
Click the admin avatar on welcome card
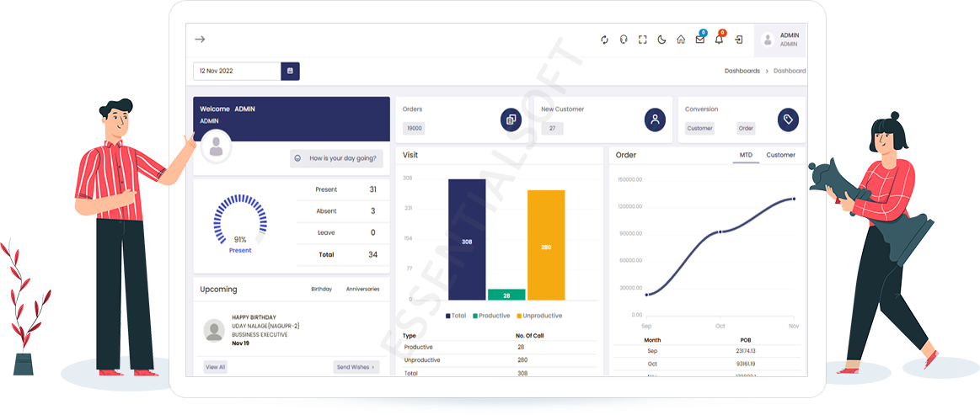point(217,147)
